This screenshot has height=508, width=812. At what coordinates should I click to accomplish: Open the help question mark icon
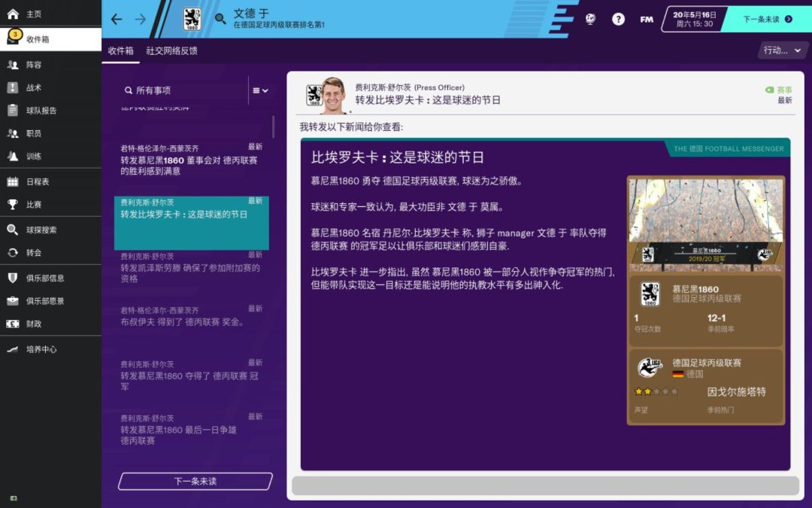618,19
